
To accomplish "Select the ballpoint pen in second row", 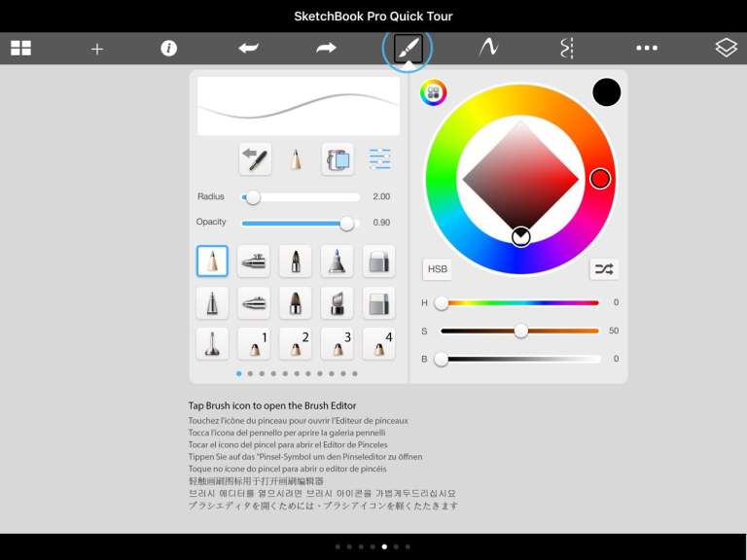I will tap(212, 303).
